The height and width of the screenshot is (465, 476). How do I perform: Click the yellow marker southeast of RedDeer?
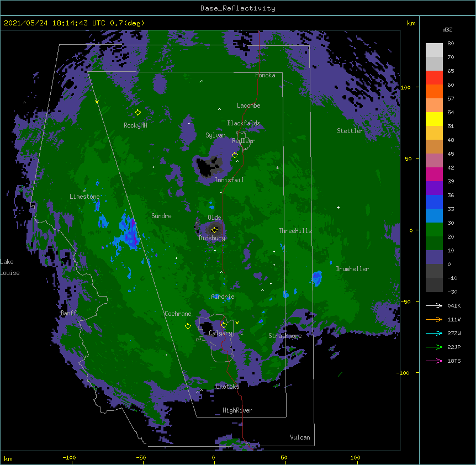point(235,155)
